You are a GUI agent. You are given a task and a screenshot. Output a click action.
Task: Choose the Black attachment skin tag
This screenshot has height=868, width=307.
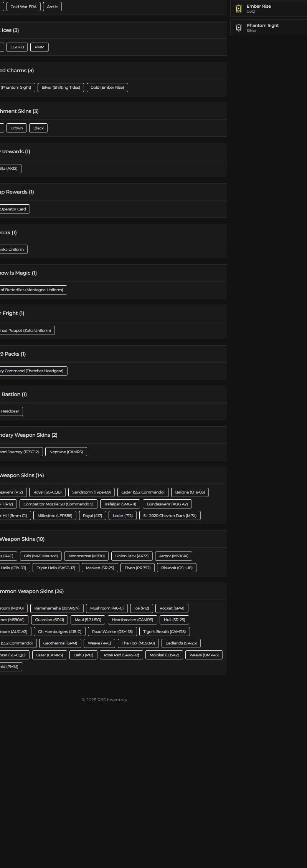38,128
